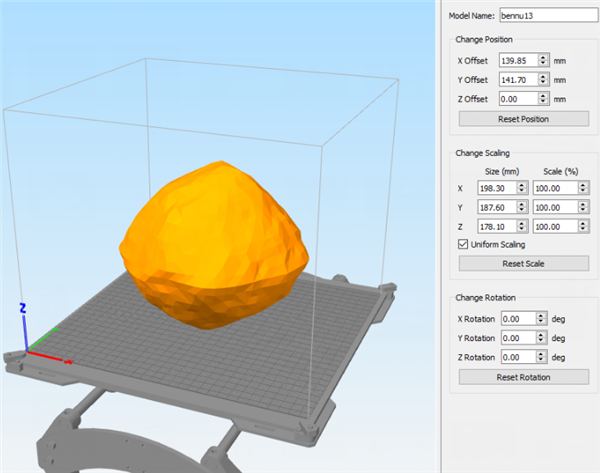Click the X Scale percent spinner
600x473 pixels.
pyautogui.click(x=581, y=188)
